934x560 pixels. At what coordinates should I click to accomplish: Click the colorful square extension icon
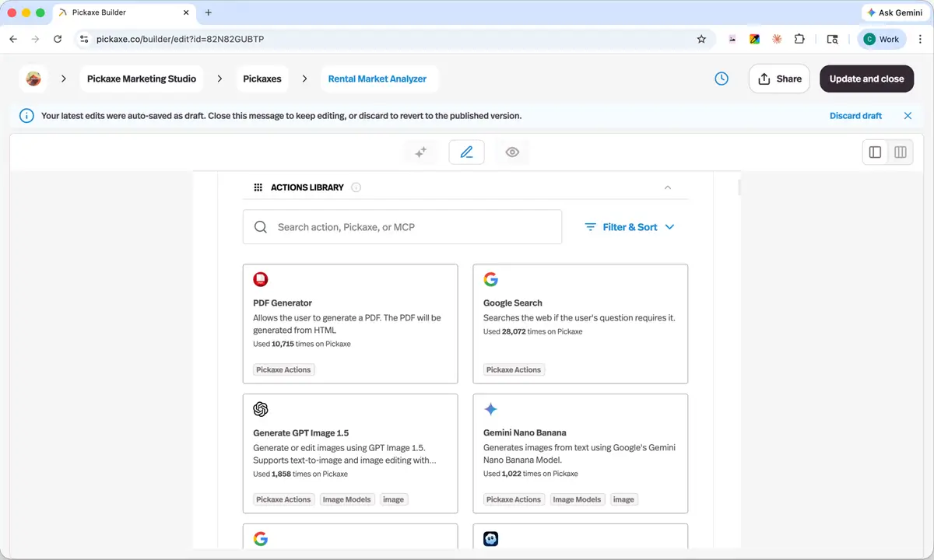(754, 39)
